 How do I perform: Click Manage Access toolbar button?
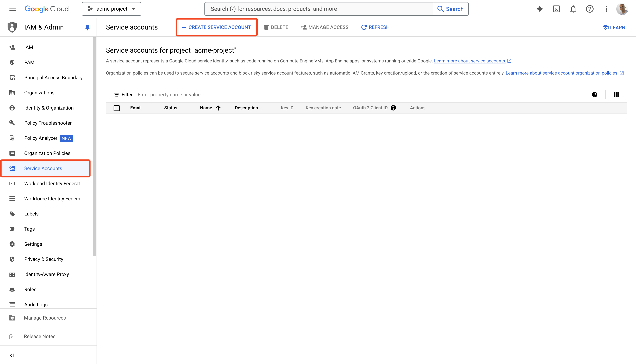click(x=325, y=27)
